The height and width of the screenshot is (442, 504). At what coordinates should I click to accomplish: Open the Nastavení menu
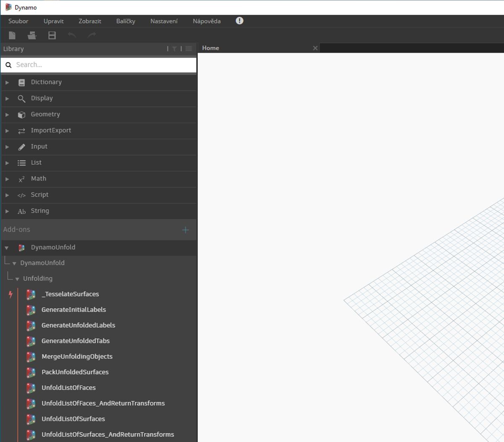tap(164, 21)
